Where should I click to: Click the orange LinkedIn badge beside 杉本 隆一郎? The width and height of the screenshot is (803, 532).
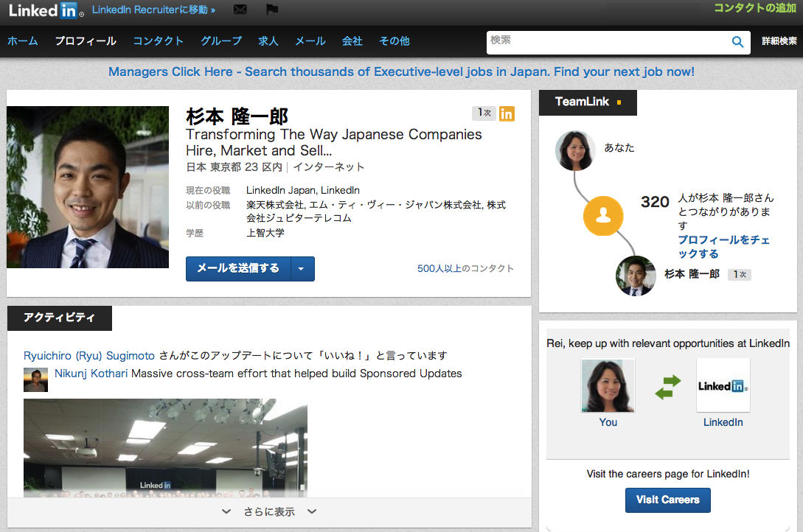507,113
